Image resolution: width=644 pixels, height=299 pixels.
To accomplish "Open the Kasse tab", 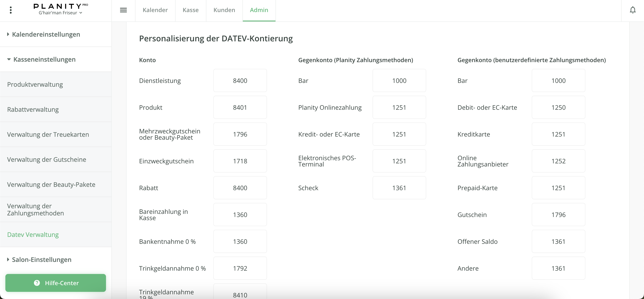I will point(191,10).
